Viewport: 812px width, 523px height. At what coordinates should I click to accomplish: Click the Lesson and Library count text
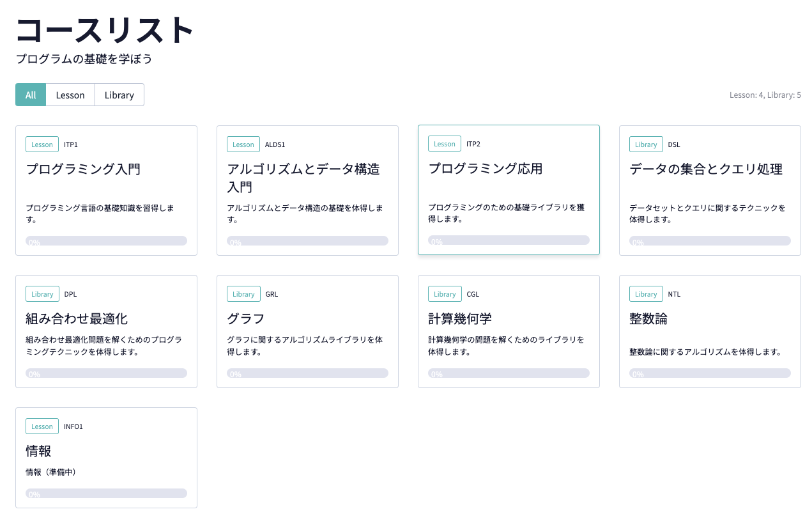pos(765,95)
